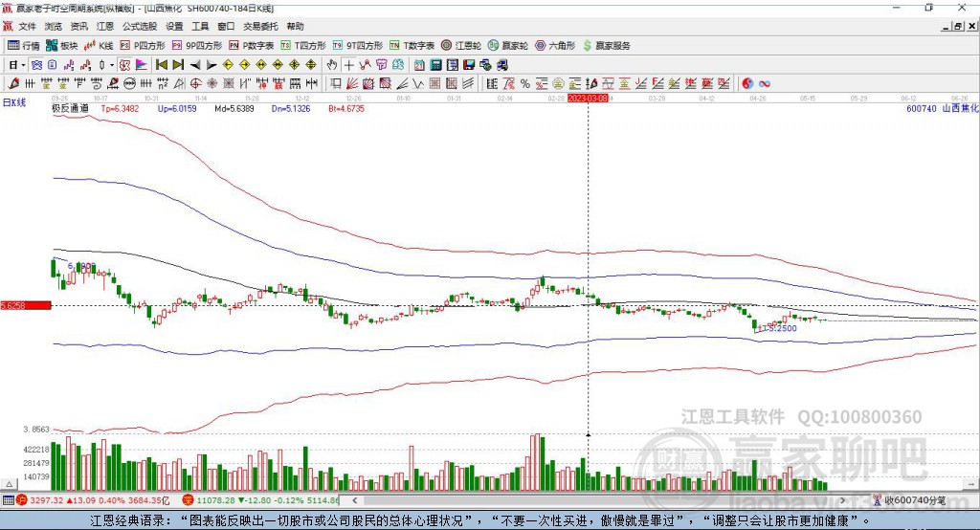Screen dimensions: 980x530
Task: Open the 六角形 hexagon tool
Action: pos(555,45)
